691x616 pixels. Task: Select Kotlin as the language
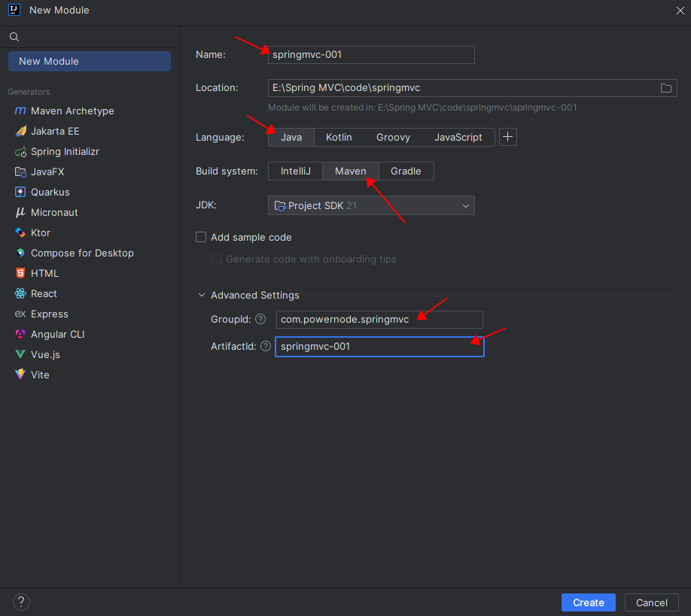[x=339, y=138]
